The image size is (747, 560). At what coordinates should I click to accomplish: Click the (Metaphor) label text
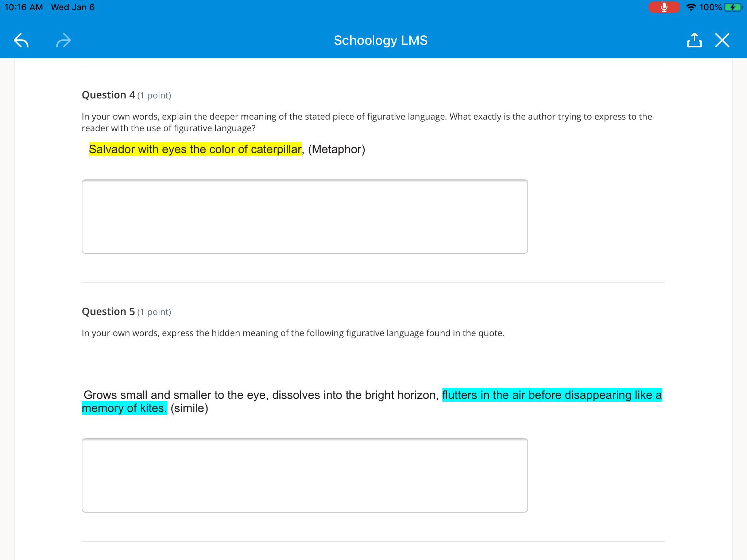click(336, 149)
